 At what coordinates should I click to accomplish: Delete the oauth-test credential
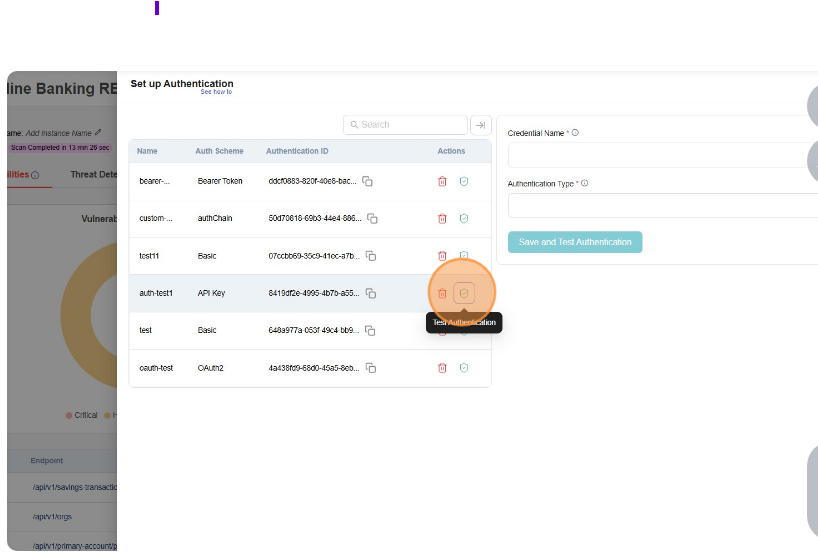coord(442,368)
